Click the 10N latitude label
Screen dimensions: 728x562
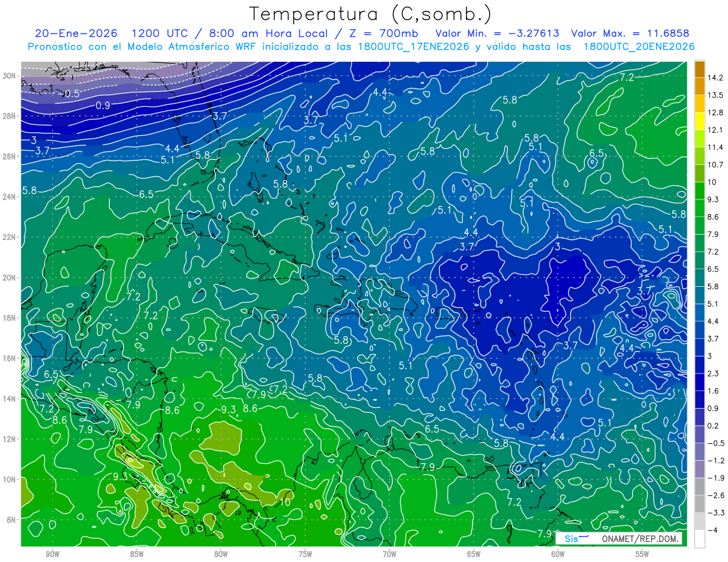[x=10, y=479]
